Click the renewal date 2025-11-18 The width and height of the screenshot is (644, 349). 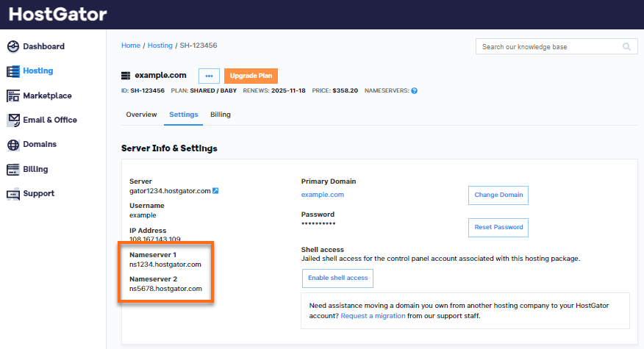pos(288,91)
